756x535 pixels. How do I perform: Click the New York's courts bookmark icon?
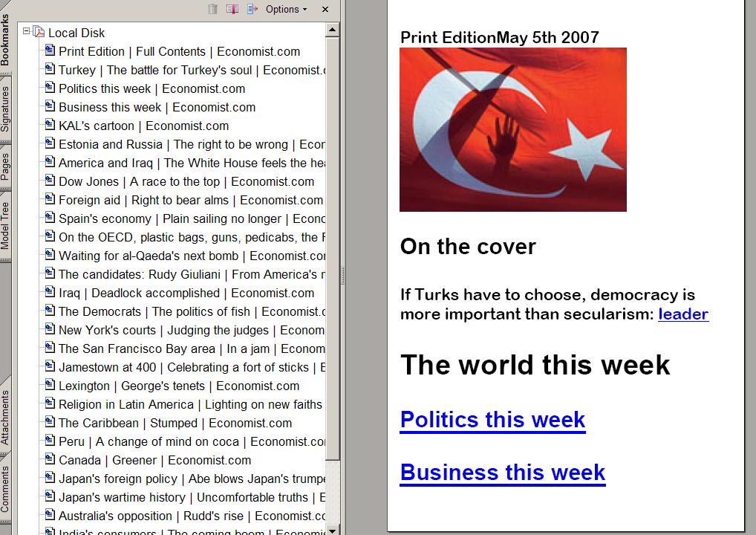pyautogui.click(x=50, y=329)
